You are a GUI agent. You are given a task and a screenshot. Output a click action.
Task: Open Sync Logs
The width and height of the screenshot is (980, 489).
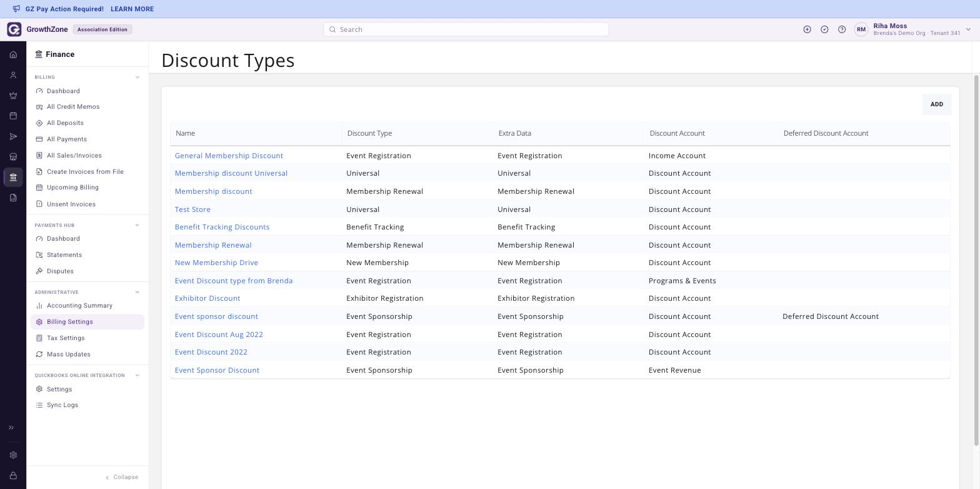[x=62, y=405]
